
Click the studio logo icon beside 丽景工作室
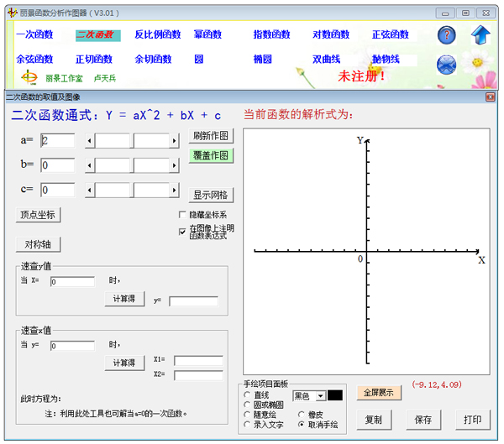coord(29,77)
